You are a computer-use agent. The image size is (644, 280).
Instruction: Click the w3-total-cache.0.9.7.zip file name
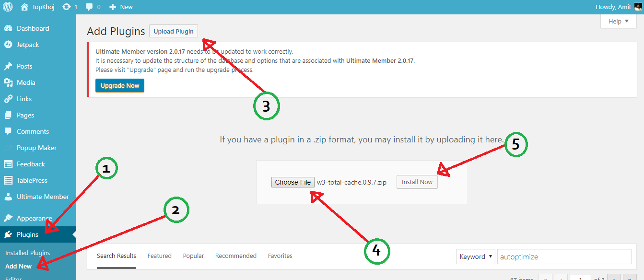click(x=351, y=183)
